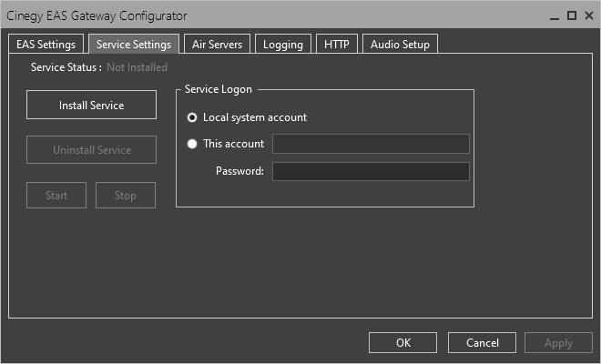Image resolution: width=601 pixels, height=364 pixels.
Task: Click the Apply button
Action: [x=558, y=342]
